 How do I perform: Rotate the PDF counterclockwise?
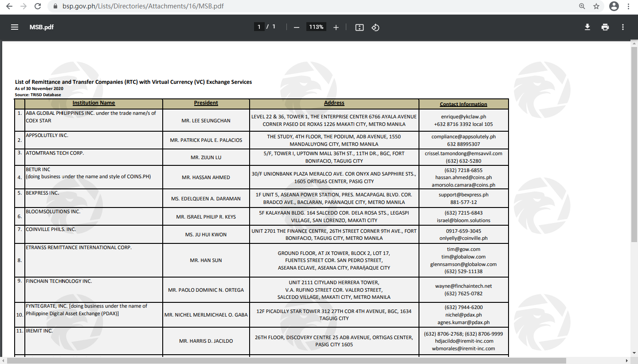(x=376, y=27)
